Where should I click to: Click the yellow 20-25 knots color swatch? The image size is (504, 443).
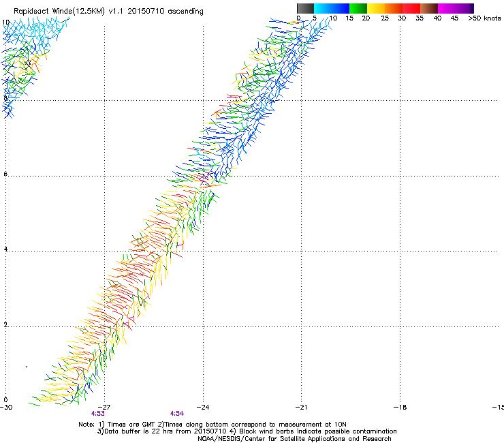pos(376,8)
